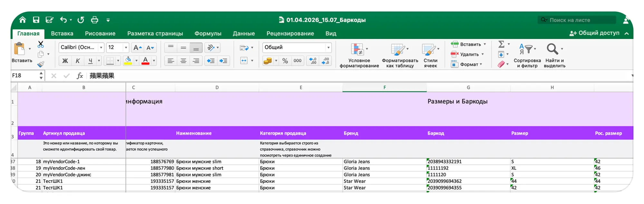Screen dimensions: 644x204
Task: Open Conditional Formatting
Action: tap(359, 55)
